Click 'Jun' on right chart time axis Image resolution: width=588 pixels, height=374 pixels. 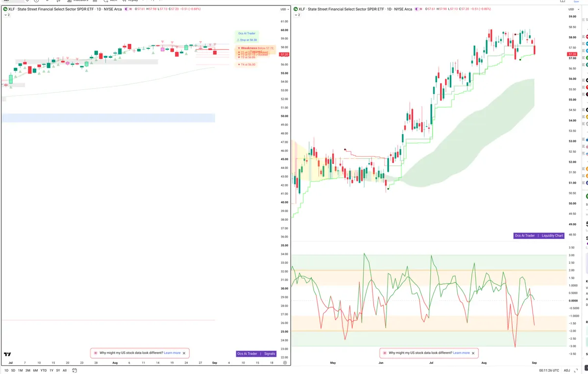[381, 363]
